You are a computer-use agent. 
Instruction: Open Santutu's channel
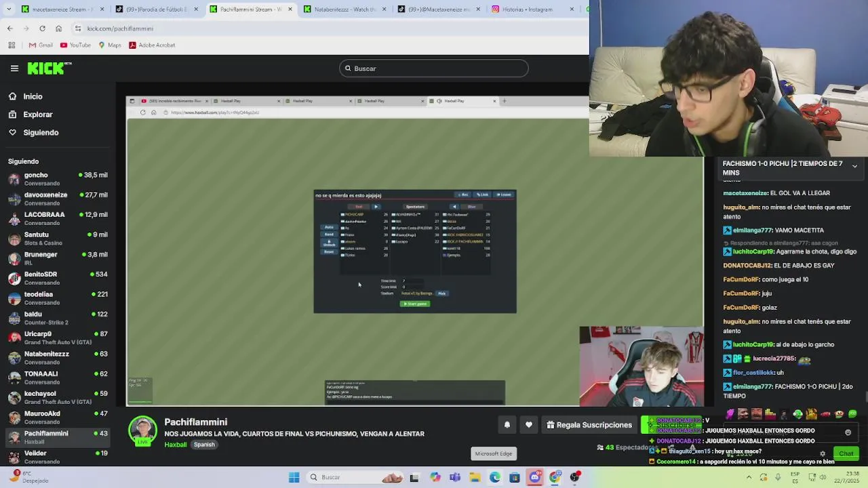[58, 239]
